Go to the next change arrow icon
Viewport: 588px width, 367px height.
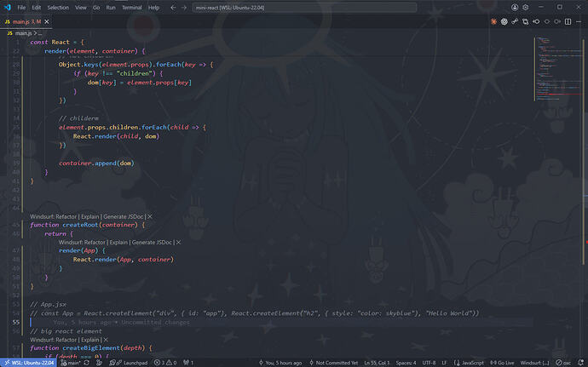(557, 22)
